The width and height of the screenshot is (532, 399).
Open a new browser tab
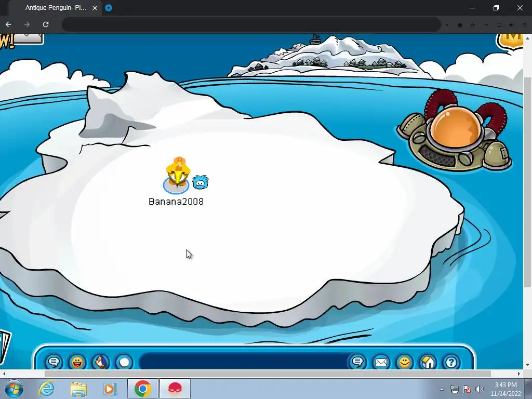tap(109, 8)
